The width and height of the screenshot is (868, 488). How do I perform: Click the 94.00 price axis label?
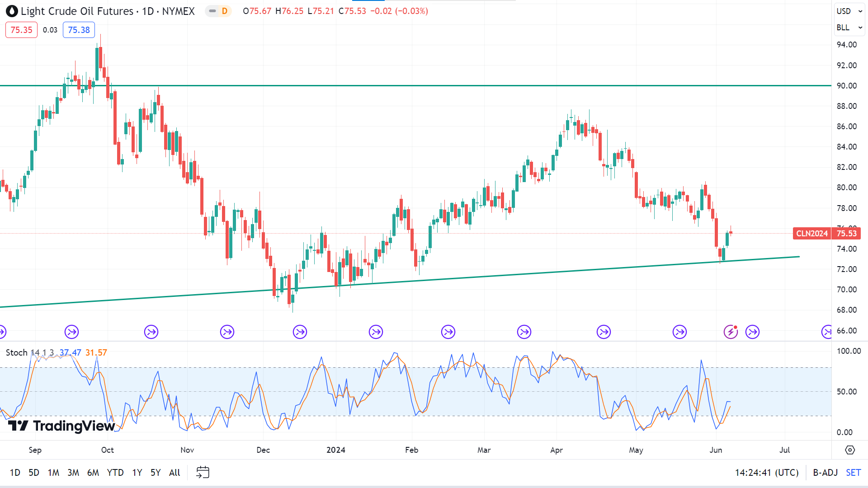(847, 45)
